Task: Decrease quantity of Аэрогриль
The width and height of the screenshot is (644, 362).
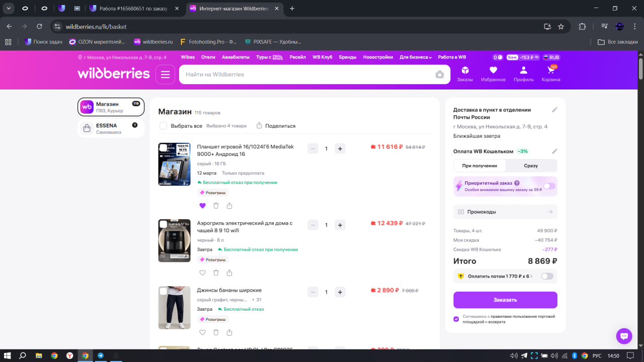Action: (x=313, y=225)
